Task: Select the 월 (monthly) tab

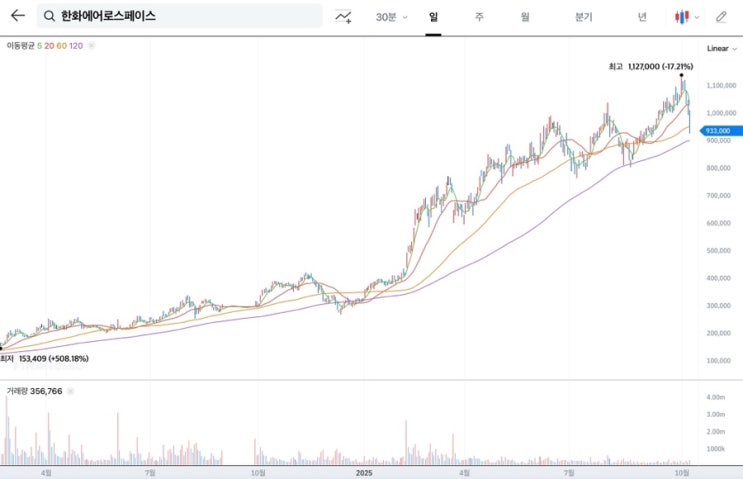Action: pyautogui.click(x=525, y=17)
